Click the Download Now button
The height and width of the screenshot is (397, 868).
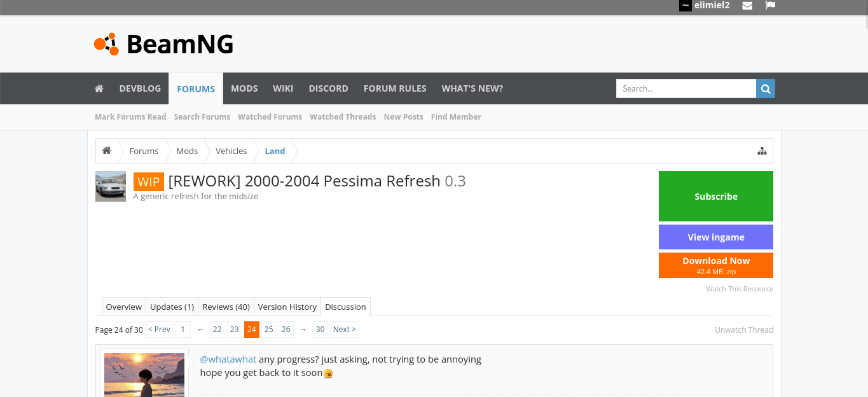pos(715,265)
